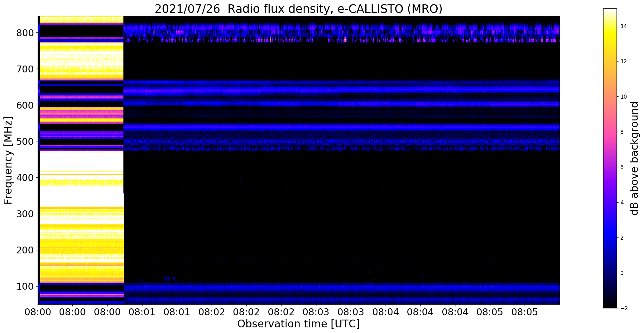Select the 800 frequency tick label
Screen dimensions: 644x333
(x=25, y=33)
